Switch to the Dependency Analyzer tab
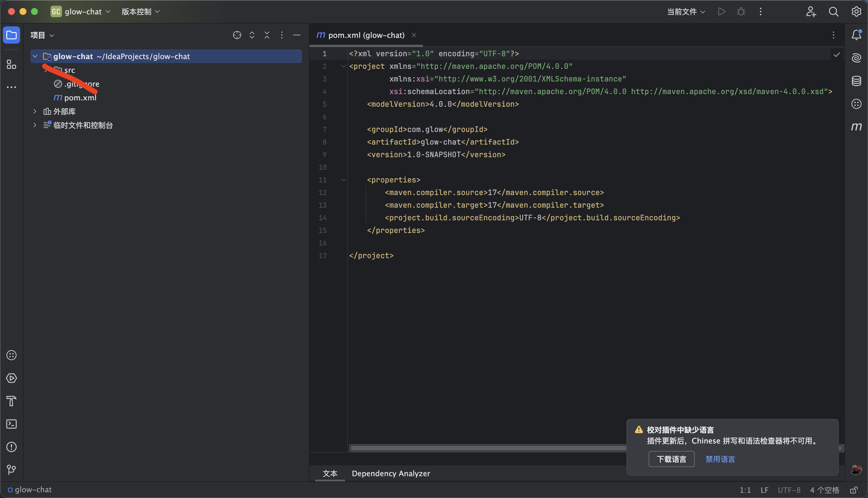 click(x=391, y=473)
